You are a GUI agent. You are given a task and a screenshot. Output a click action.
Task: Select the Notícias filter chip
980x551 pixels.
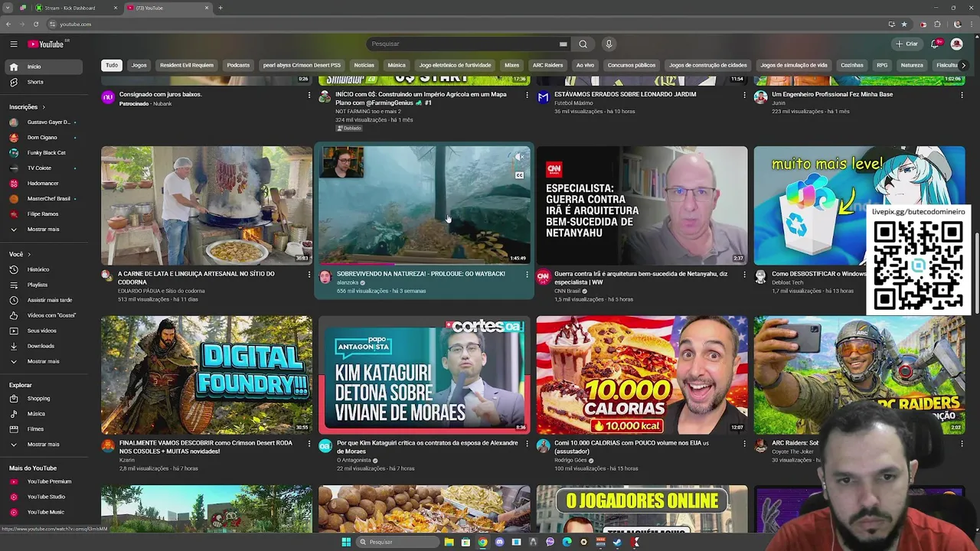(364, 65)
